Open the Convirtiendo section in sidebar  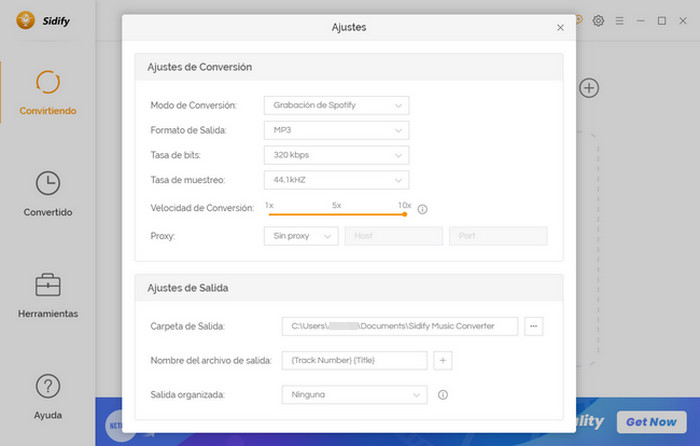click(x=47, y=92)
